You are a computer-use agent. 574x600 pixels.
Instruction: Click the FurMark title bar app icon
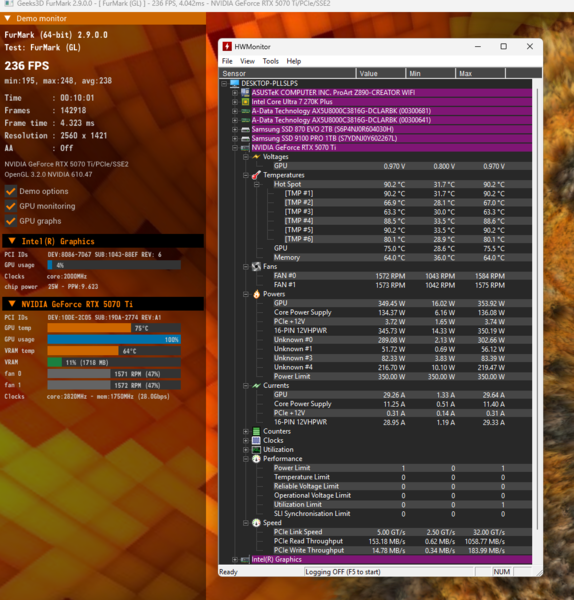click(8, 3)
